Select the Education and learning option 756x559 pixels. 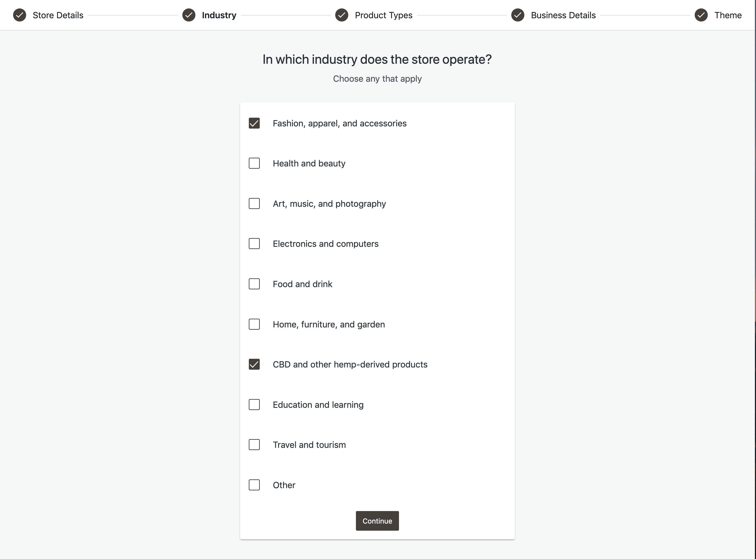(x=254, y=405)
